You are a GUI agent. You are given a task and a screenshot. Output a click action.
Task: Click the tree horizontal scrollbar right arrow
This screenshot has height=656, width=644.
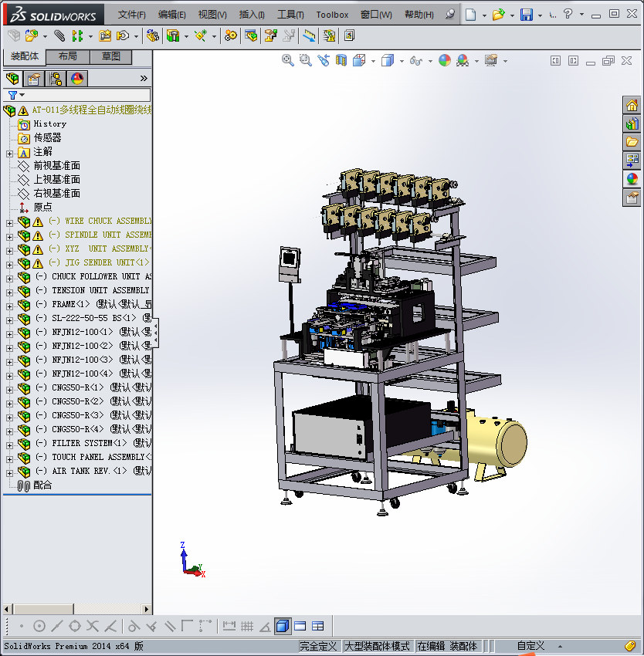pyautogui.click(x=146, y=609)
